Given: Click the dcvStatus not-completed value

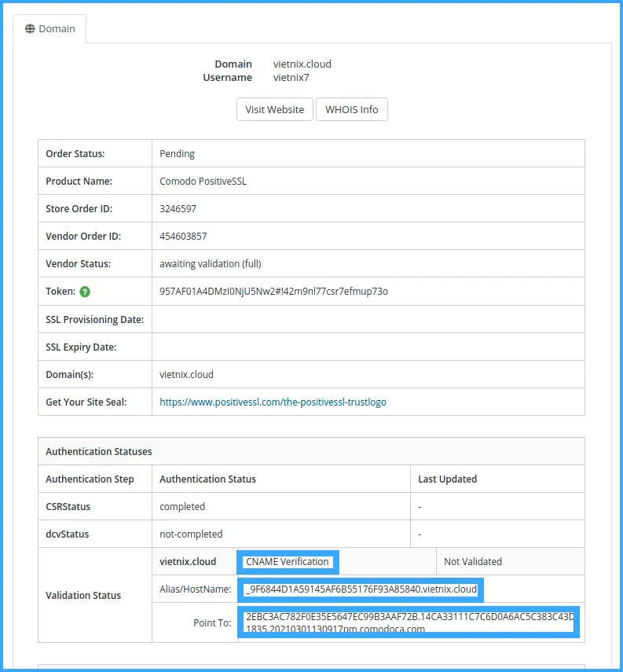Looking at the screenshot, I should tap(191, 534).
